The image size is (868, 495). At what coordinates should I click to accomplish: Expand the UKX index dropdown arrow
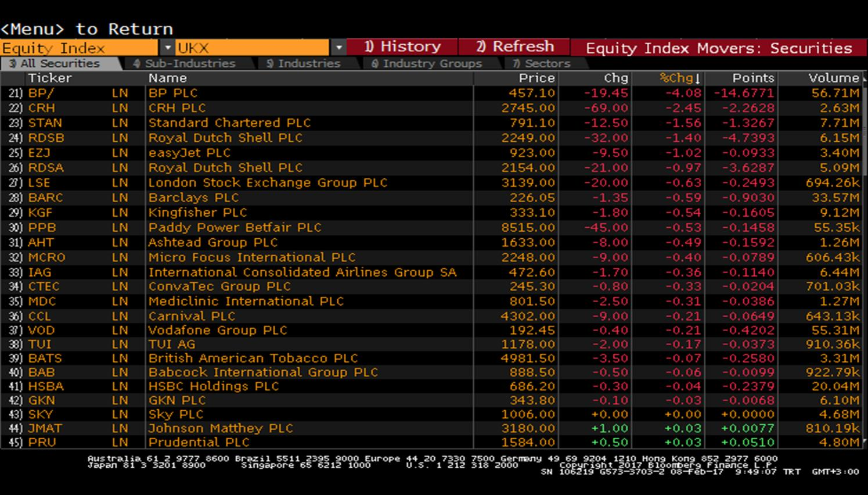coord(338,48)
